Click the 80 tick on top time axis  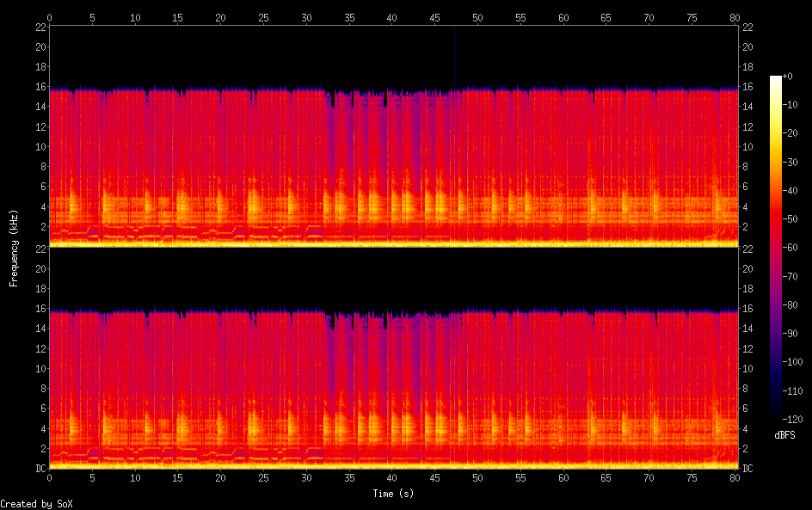coord(735,17)
